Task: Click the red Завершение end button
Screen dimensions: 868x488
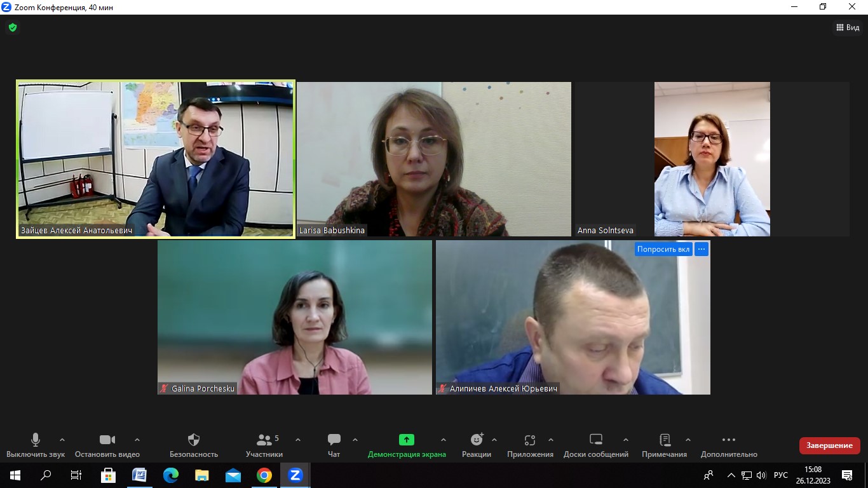Action: click(x=829, y=445)
